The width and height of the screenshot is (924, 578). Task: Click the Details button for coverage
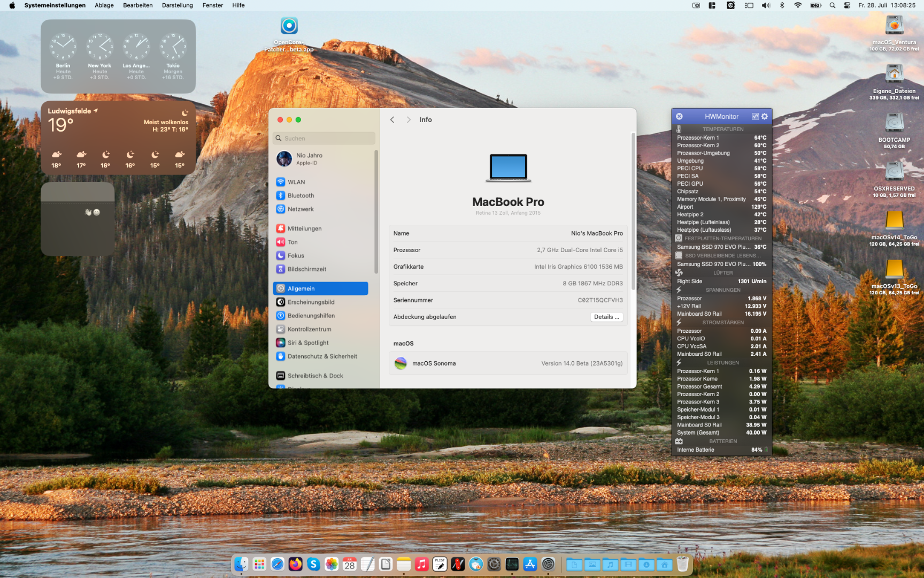(606, 317)
